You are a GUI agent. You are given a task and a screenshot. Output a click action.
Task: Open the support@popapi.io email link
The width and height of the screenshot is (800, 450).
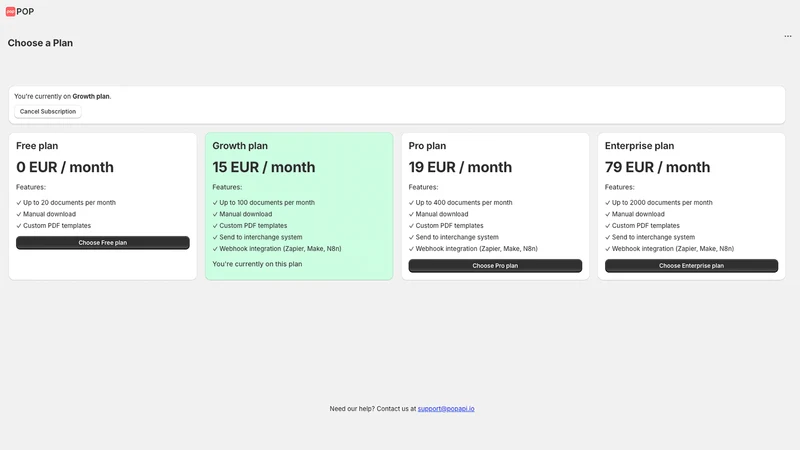[x=446, y=409]
